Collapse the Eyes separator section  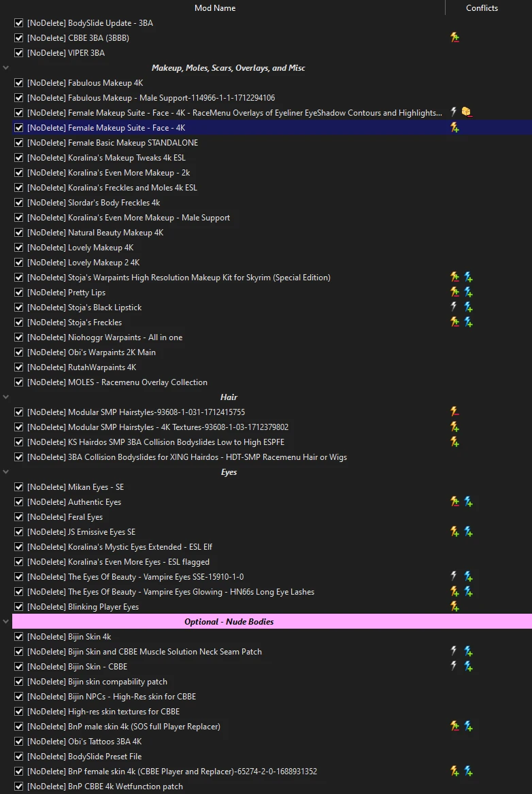coord(5,472)
